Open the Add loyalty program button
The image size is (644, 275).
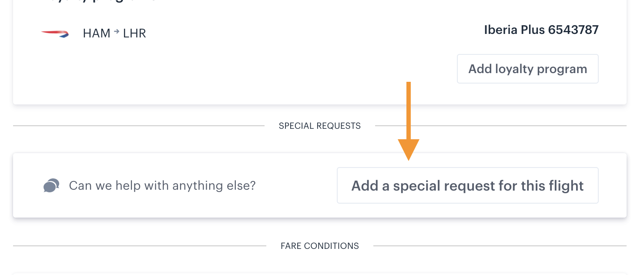pyautogui.click(x=528, y=69)
